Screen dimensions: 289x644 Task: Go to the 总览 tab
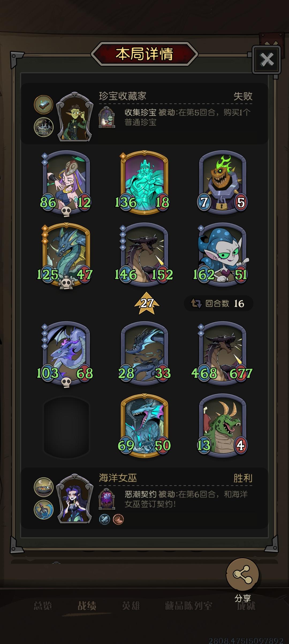pyautogui.click(x=43, y=606)
